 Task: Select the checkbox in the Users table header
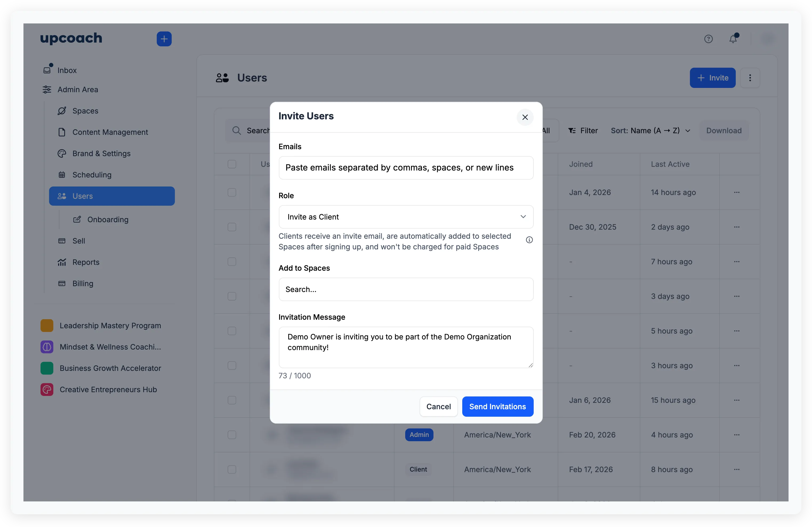click(x=232, y=164)
